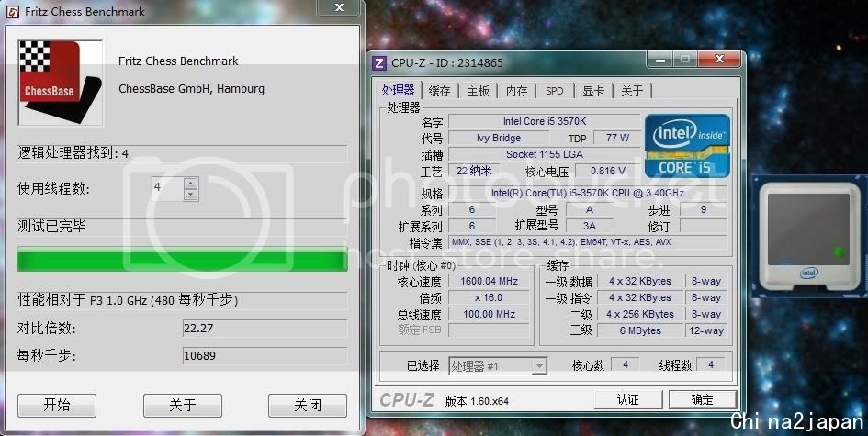868x436 pixels.
Task: Select the 处理器 tab in CPU-Z
Action: tap(399, 90)
